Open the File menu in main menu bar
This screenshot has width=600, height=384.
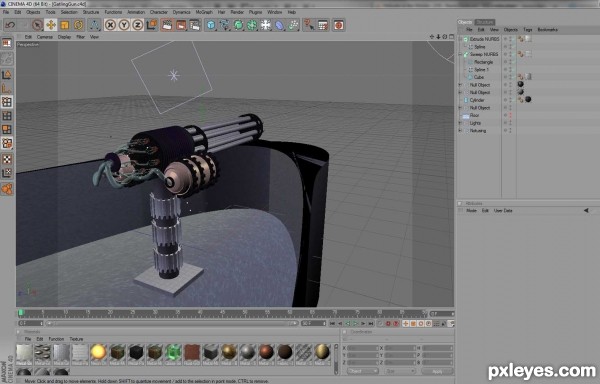click(x=6, y=12)
